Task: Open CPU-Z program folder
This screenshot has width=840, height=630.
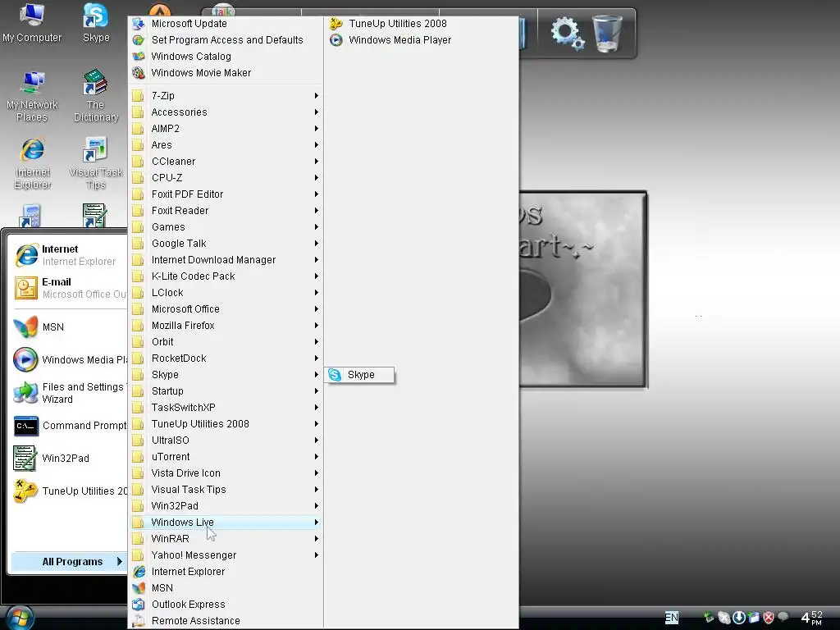Action: 226,178
